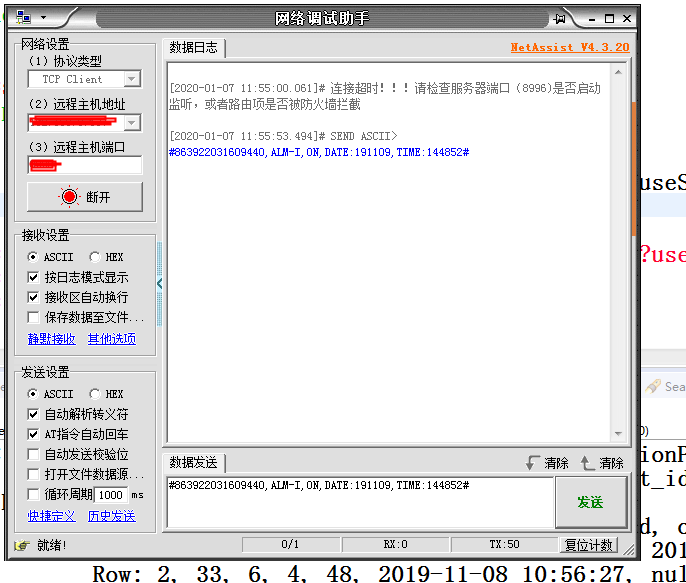The image size is (686, 583).
Task: Click the green 发送 send button
Action: pos(591,502)
